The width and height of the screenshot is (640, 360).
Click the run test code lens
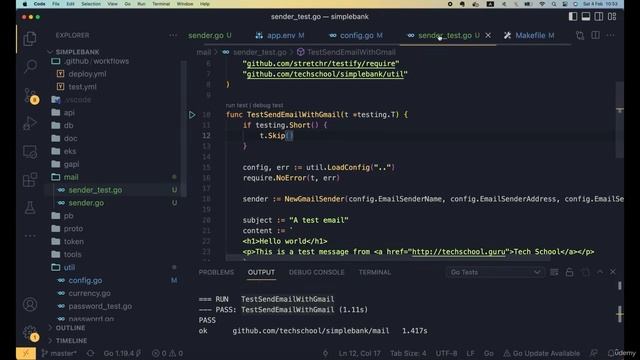(x=237, y=105)
